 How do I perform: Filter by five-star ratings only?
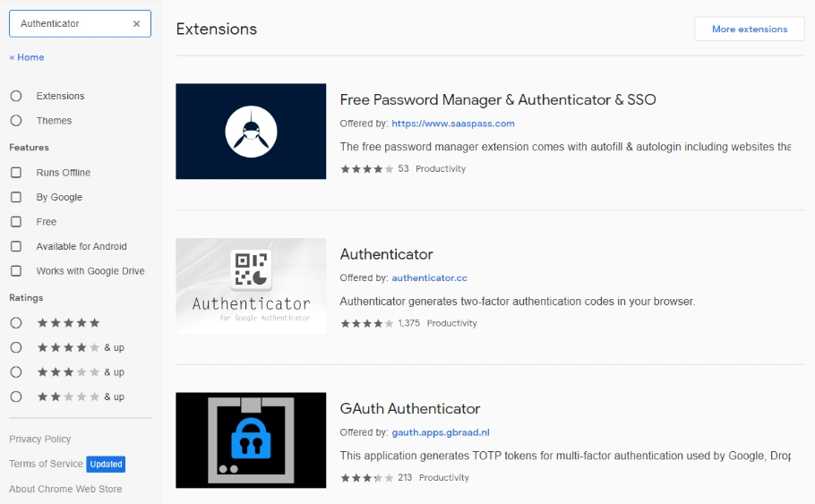pos(16,322)
